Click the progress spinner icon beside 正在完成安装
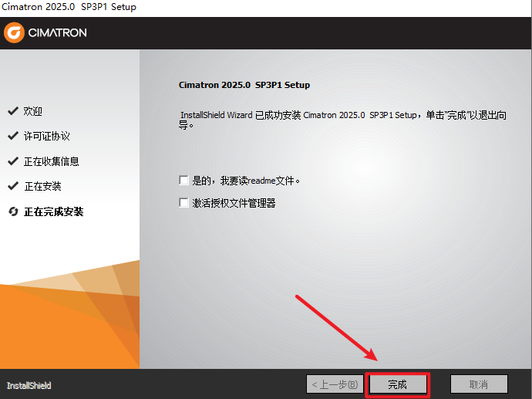Image resolution: width=532 pixels, height=399 pixels. pyautogui.click(x=12, y=211)
